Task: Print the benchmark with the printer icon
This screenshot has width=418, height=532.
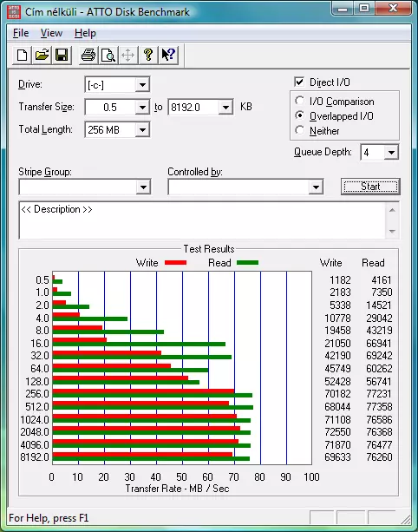Action: pos(88,55)
